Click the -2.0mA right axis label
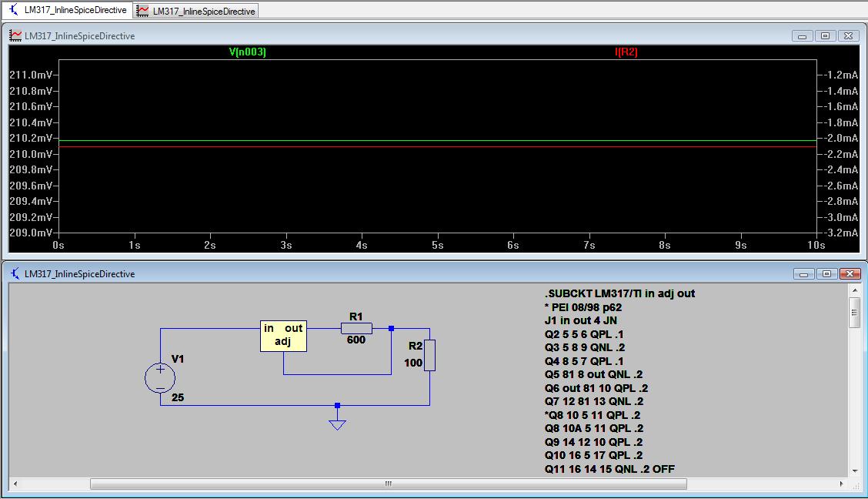Screen dimensions: 868x499 click(841, 138)
